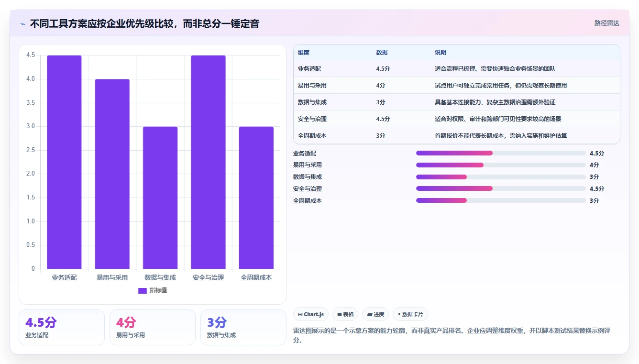Click the 全周期成本 bar in the chart
Screen dimensions: 639x364
coord(256,198)
